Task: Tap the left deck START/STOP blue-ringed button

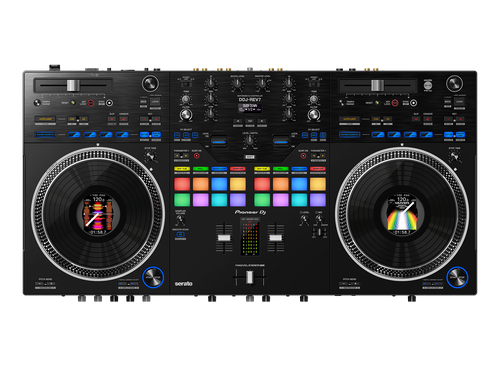Action: [153, 277]
